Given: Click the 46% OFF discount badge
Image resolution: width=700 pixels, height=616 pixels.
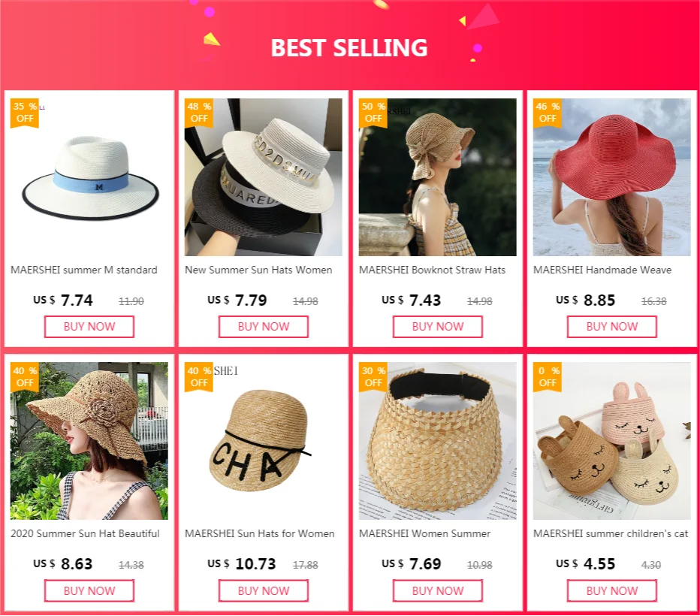Looking at the screenshot, I should (x=548, y=113).
